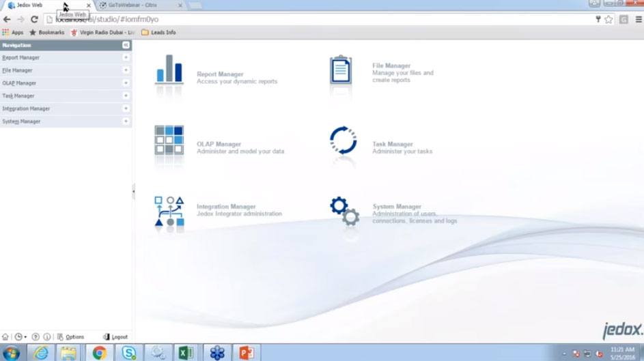Viewport: 644px width, 361px height.
Task: Open the recent history clock dropdown
Action: (x=20, y=337)
